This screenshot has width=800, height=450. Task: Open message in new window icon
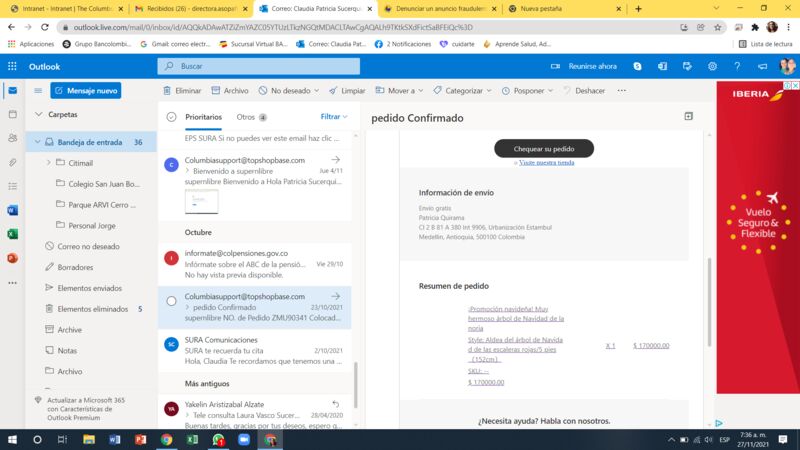pos(688,116)
